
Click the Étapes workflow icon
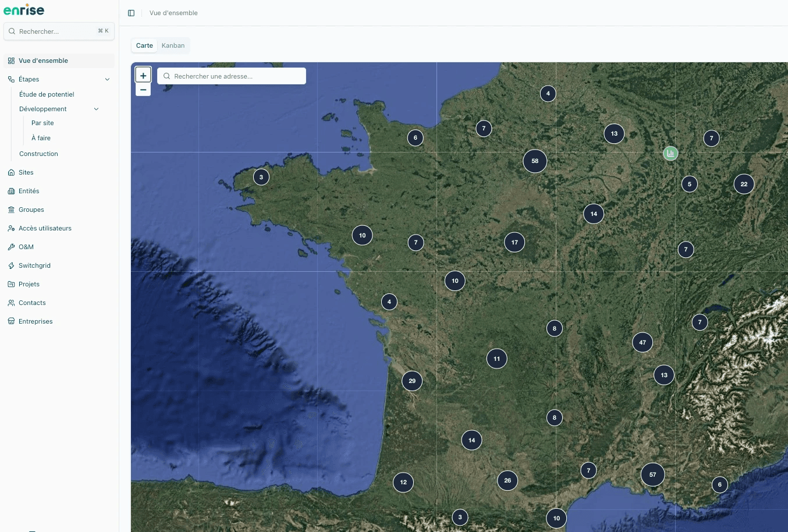tap(11, 79)
